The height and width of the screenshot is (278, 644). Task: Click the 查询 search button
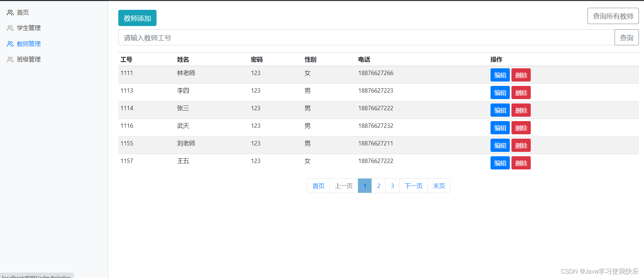[x=626, y=38]
